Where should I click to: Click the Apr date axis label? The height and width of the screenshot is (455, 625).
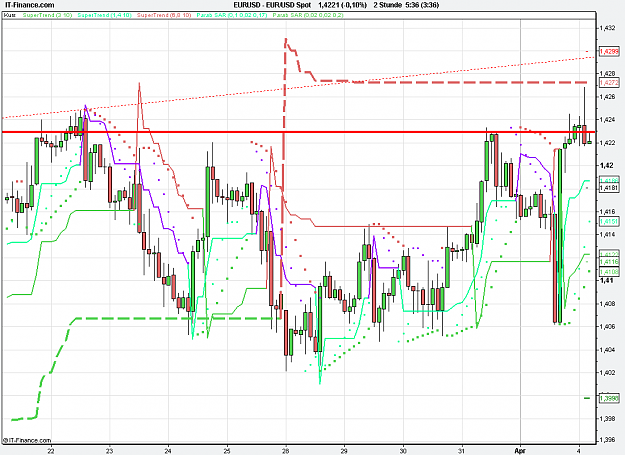521,451
